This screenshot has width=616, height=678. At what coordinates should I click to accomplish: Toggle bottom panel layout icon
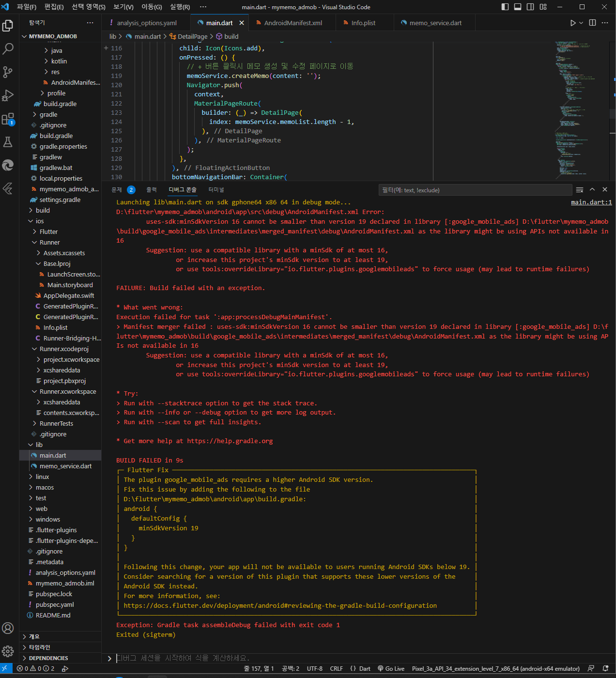coord(518,7)
